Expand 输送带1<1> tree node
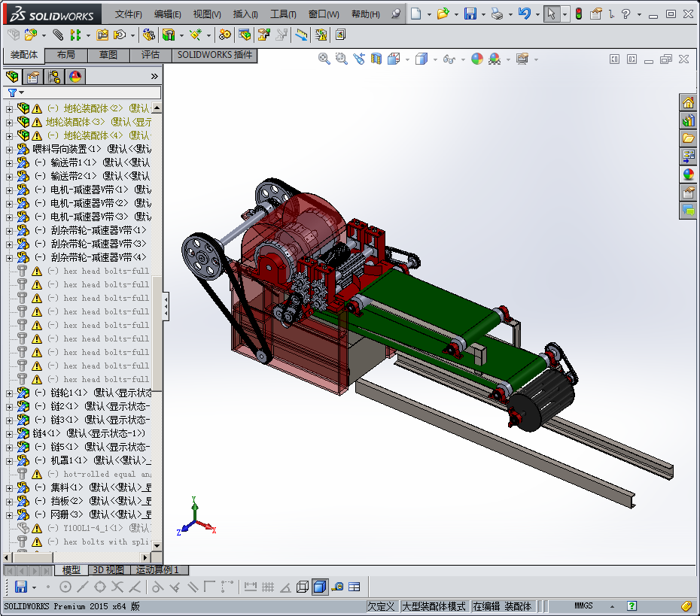This screenshot has height=616, width=700. point(9,162)
